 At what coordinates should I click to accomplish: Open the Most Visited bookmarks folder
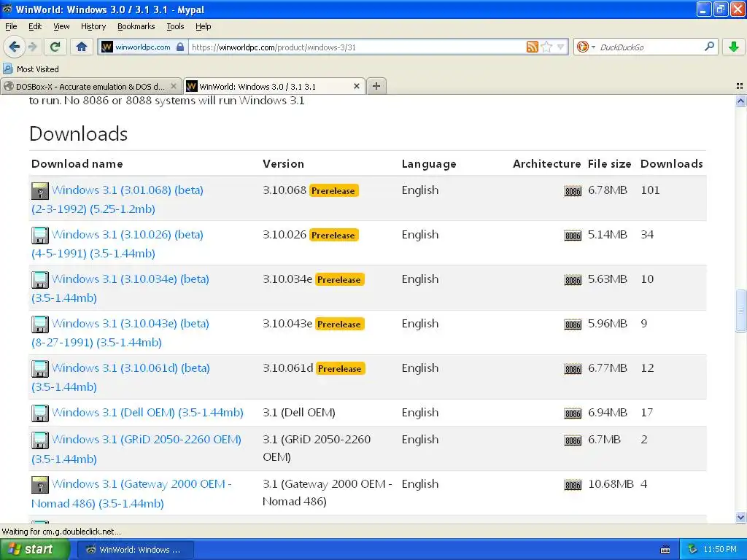point(31,69)
